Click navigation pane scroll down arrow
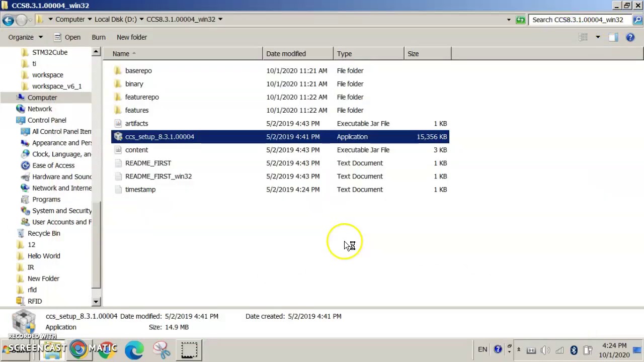This screenshot has height=362, width=644. (96, 302)
